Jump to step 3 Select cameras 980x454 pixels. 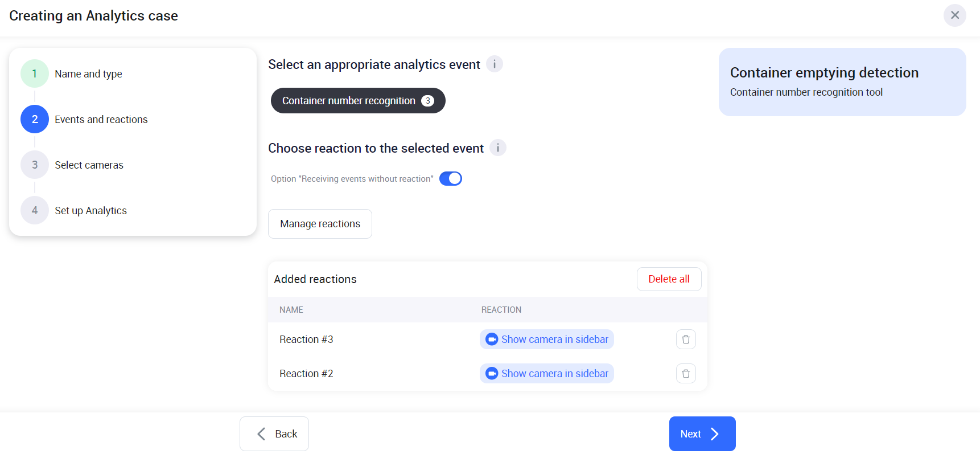pyautogui.click(x=89, y=165)
